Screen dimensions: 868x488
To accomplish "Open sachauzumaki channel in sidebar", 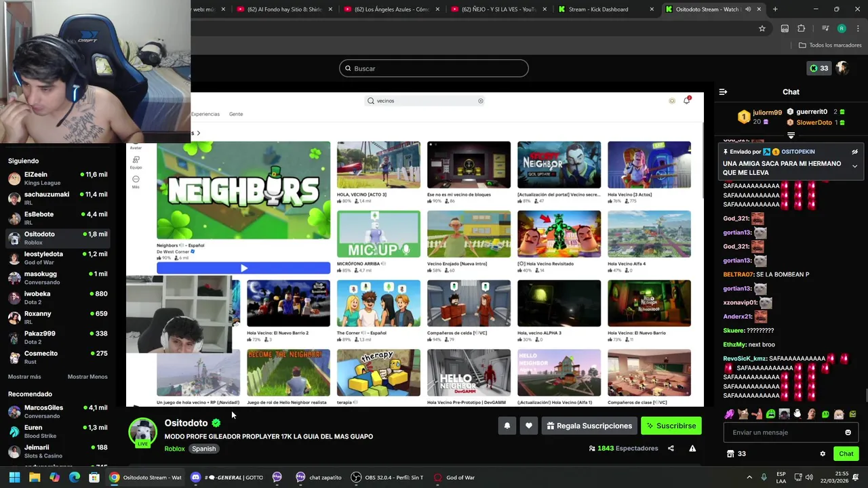I will coord(58,198).
